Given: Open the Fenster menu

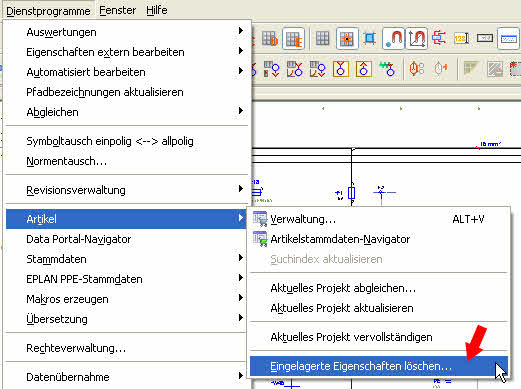Looking at the screenshot, I should pyautogui.click(x=118, y=10).
